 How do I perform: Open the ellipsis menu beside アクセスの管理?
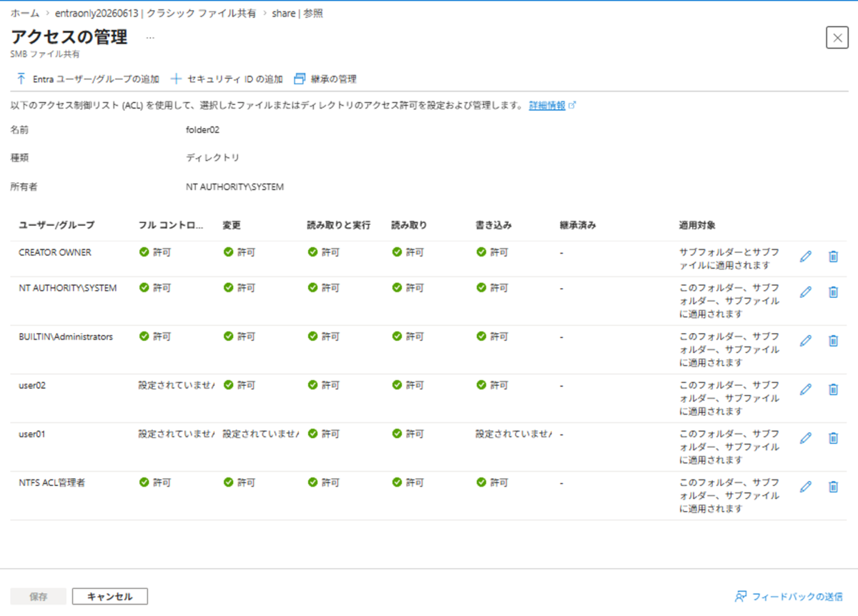tap(150, 36)
